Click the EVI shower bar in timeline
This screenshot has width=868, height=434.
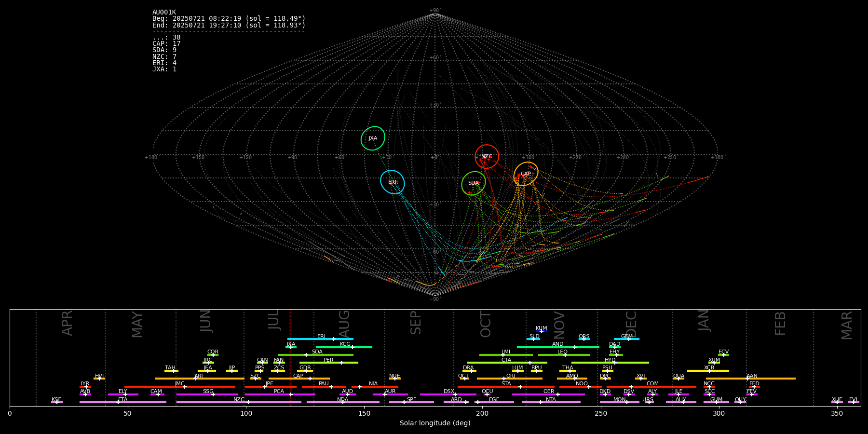(854, 402)
